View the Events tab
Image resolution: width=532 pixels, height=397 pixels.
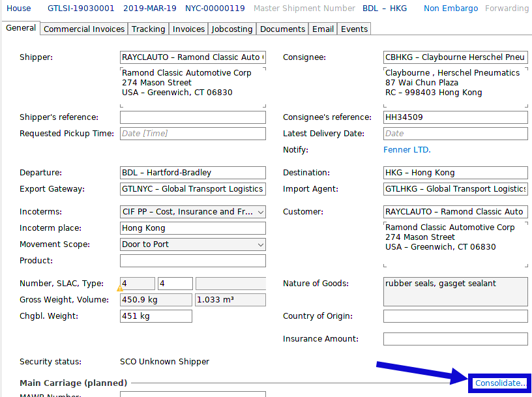353,29
